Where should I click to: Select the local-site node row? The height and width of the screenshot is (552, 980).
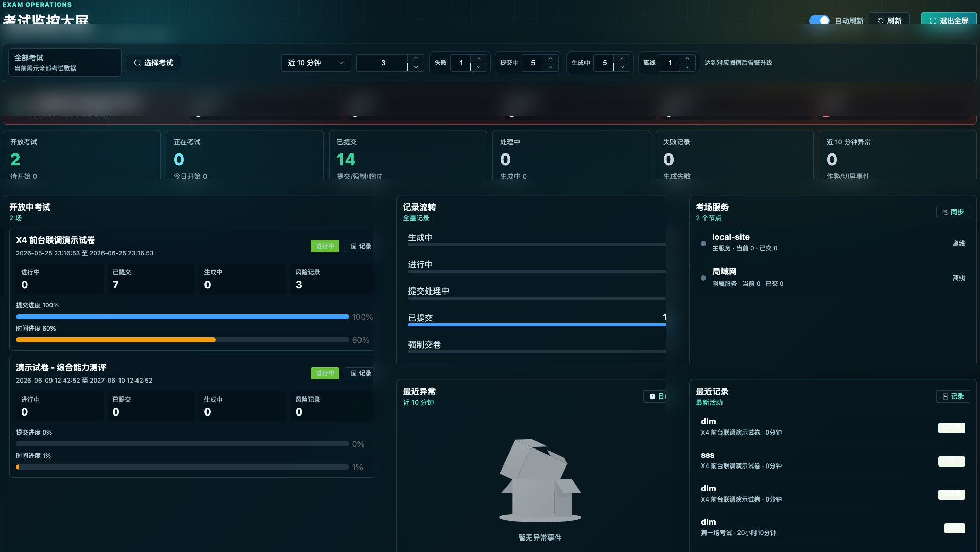tap(833, 243)
